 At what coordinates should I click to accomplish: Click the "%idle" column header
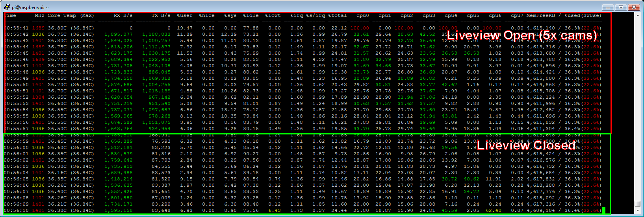251,16
